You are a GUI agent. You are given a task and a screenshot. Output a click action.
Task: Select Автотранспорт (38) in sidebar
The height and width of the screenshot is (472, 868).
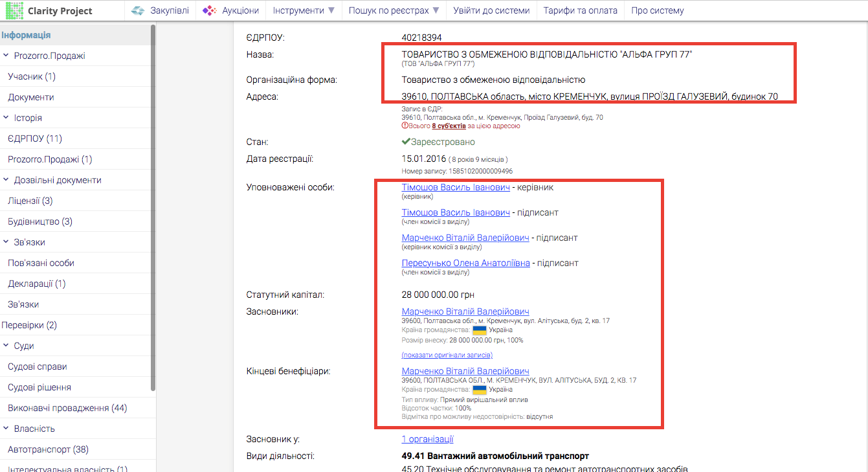click(x=48, y=449)
